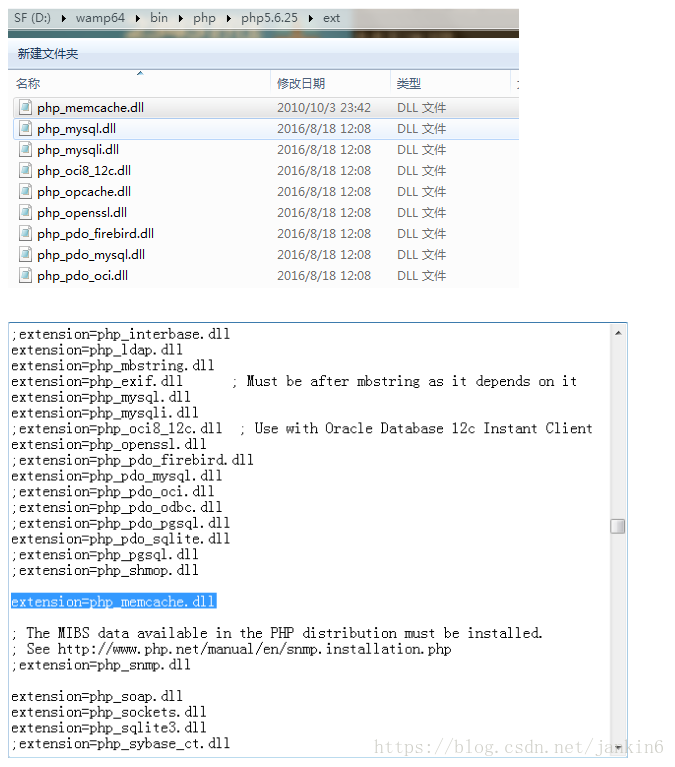This screenshot has height=767, width=675.
Task: Place cursor on extension=php_pdo_mysql.dll line
Action: point(116,476)
